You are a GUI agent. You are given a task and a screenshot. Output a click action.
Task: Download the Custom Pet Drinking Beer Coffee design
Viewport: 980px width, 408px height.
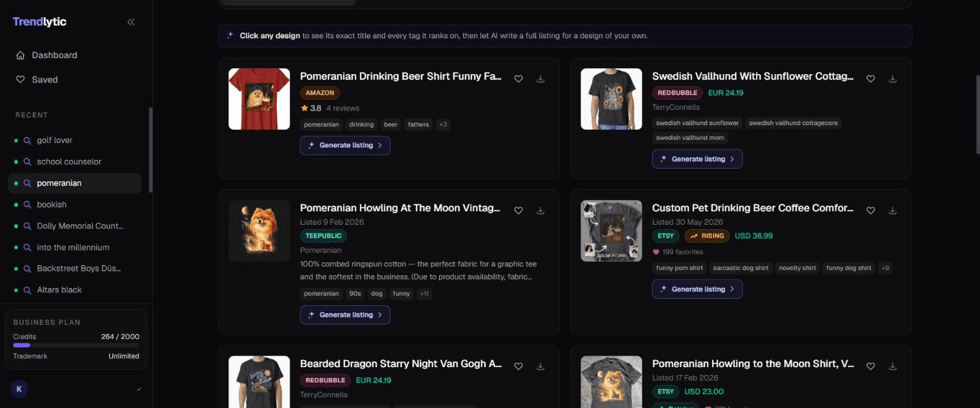click(893, 210)
